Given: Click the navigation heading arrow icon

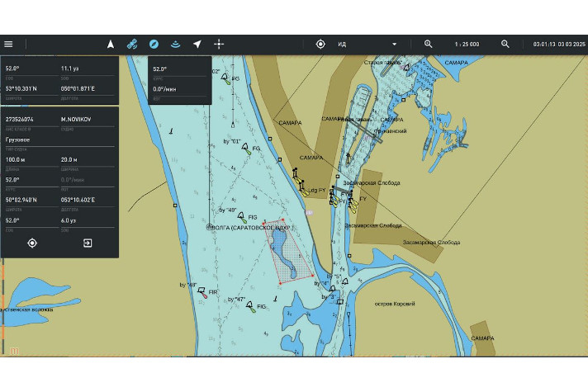Looking at the screenshot, I should pos(197,44).
